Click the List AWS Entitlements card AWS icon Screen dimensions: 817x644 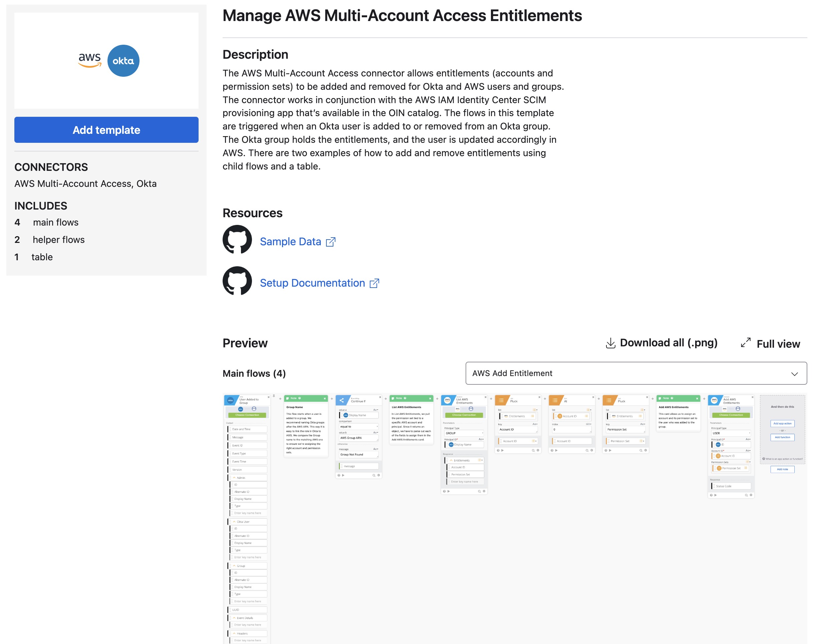(448, 400)
